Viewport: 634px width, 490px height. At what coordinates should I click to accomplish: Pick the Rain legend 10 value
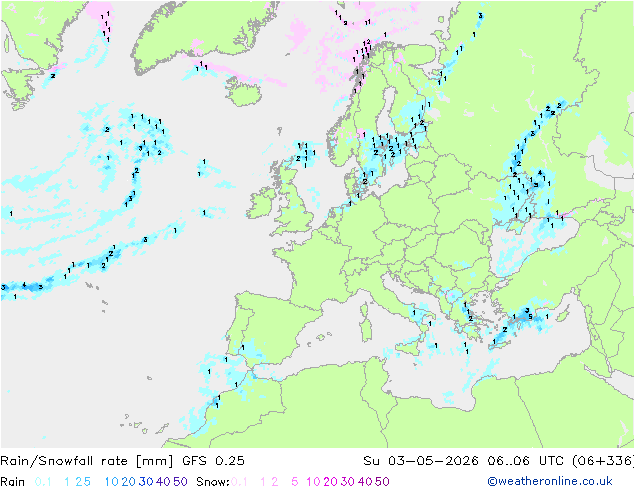(x=112, y=482)
